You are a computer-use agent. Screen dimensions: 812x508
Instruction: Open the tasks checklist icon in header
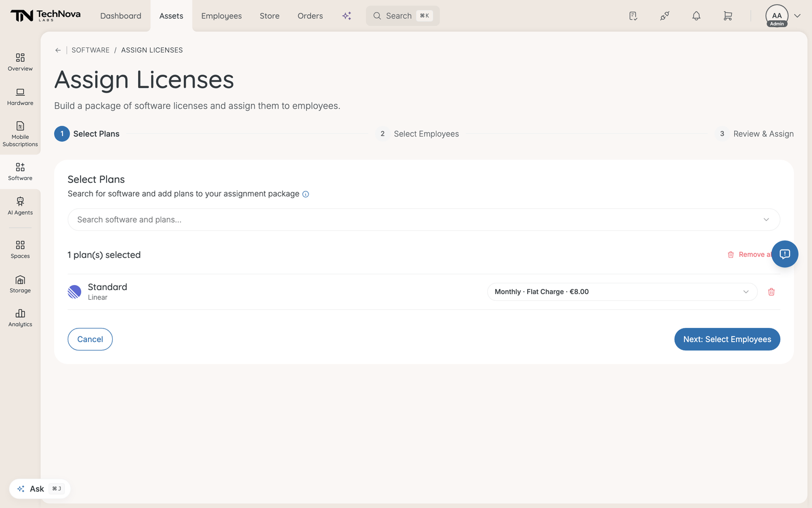coord(633,16)
